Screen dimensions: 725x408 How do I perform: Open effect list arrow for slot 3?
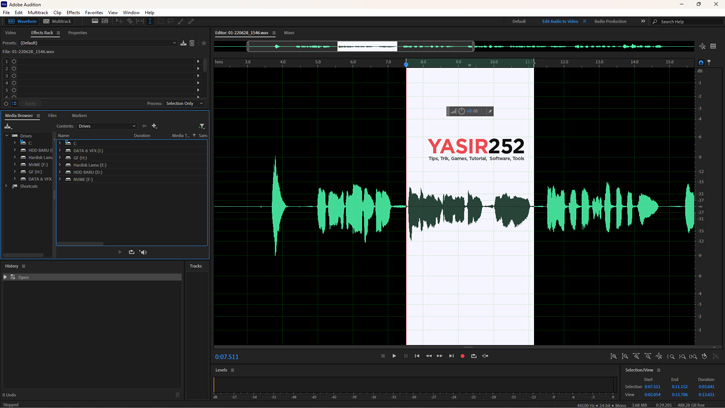[x=198, y=75]
